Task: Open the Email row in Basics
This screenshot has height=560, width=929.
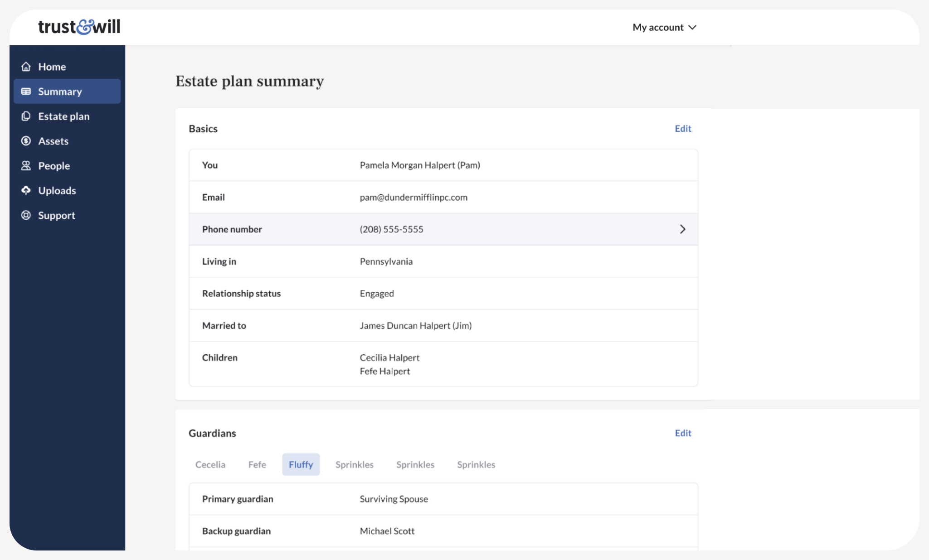Action: pos(443,197)
